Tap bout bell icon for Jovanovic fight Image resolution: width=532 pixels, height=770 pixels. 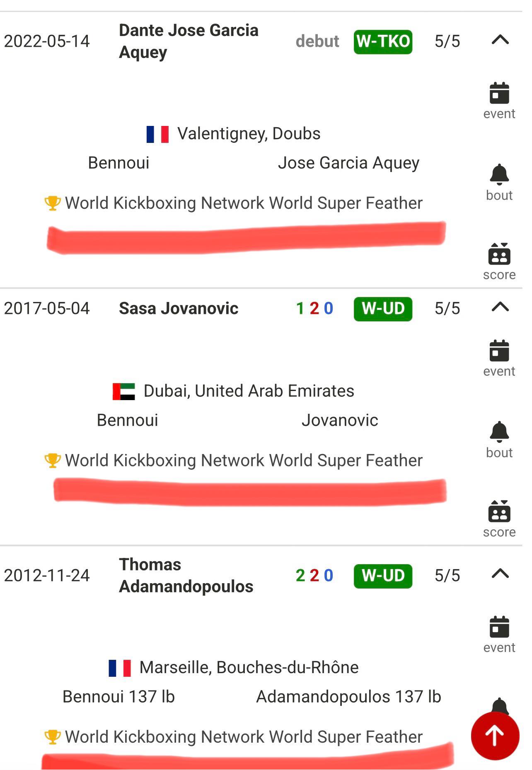(x=499, y=432)
